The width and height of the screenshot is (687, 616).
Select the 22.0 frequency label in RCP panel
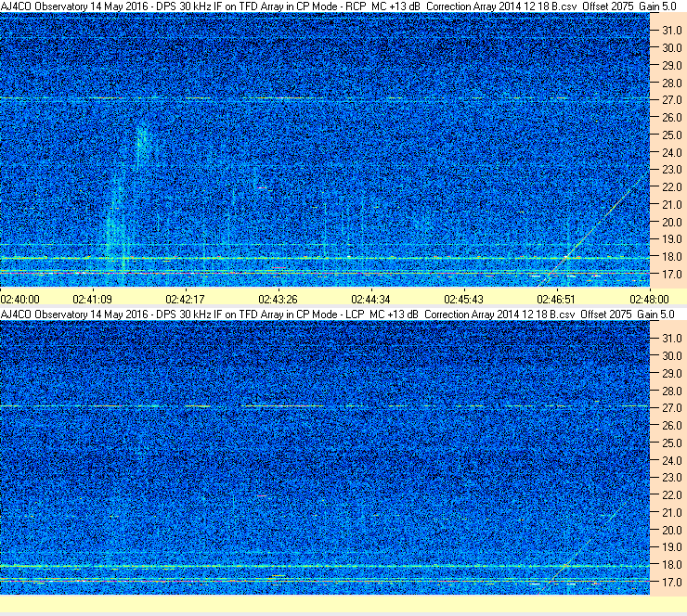tap(671, 187)
